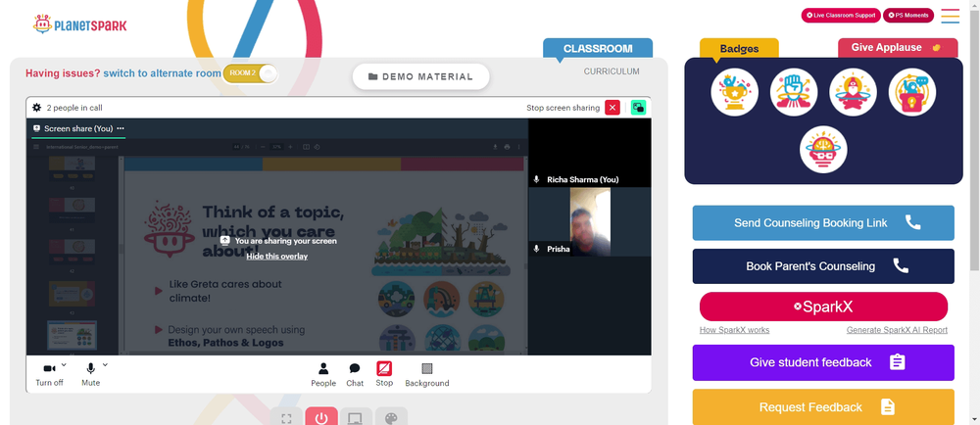980x425 pixels.
Task: Switch to the CLASSROOM tab
Action: point(598,49)
